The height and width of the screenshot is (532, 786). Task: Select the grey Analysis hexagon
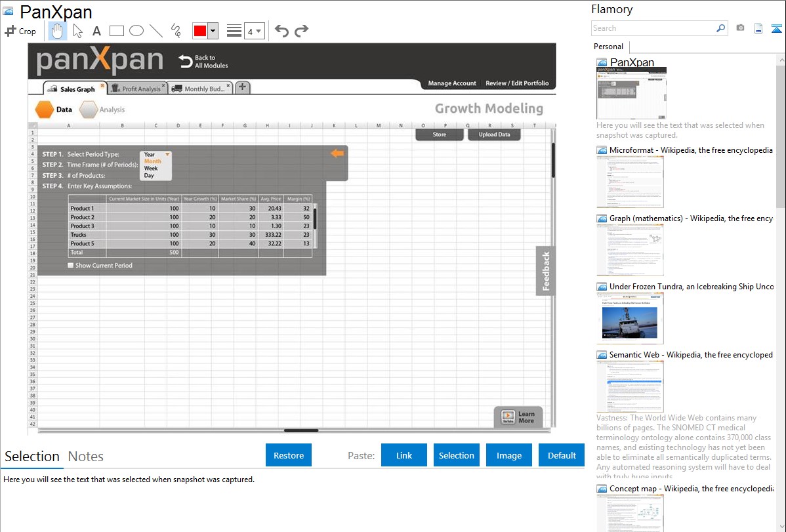click(x=89, y=110)
